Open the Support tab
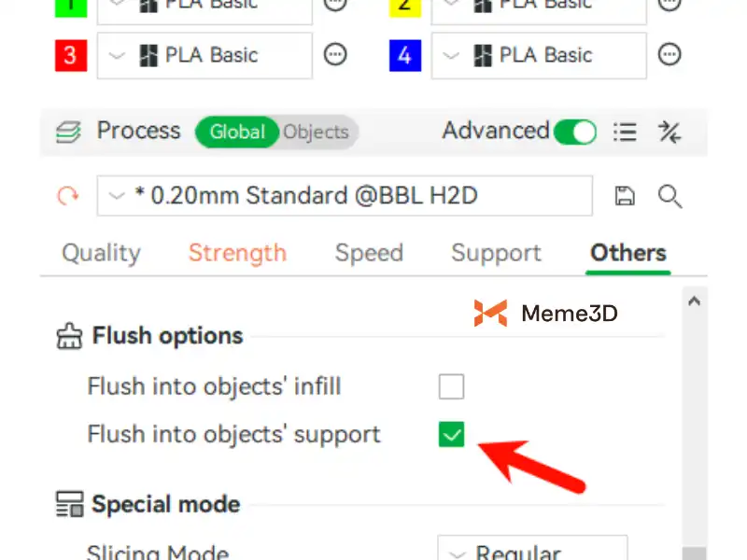Screen dimensions: 747x560 [496, 253]
